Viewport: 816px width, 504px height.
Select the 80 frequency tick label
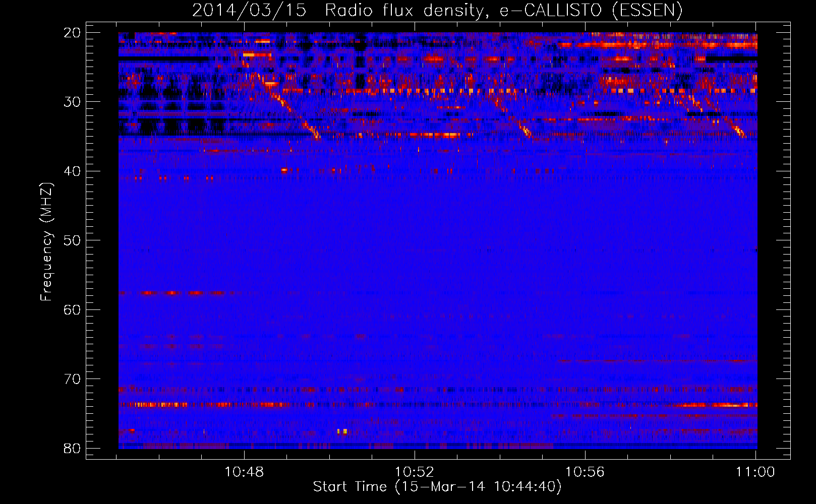[x=72, y=448]
